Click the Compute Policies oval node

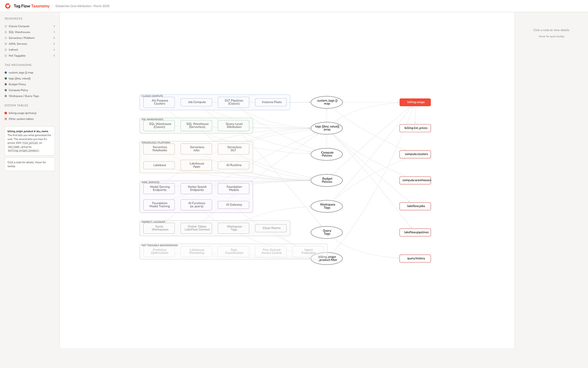[x=327, y=154]
